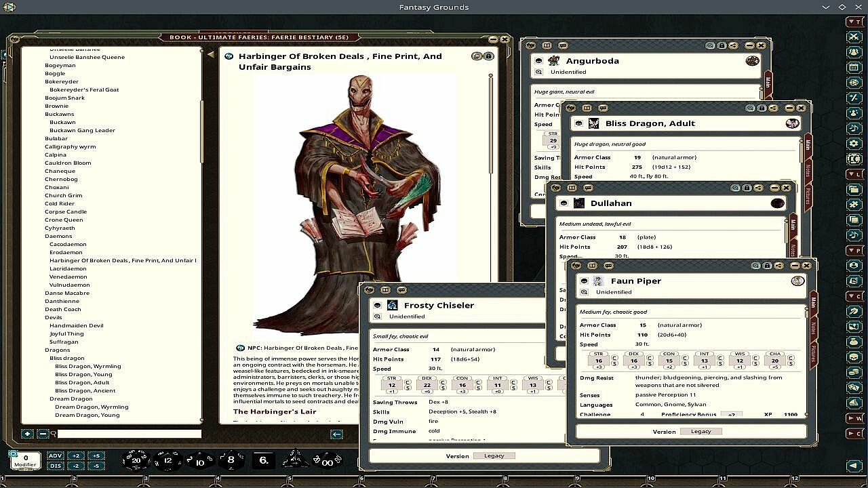Select the d8 die
868x488 pixels.
click(231, 461)
